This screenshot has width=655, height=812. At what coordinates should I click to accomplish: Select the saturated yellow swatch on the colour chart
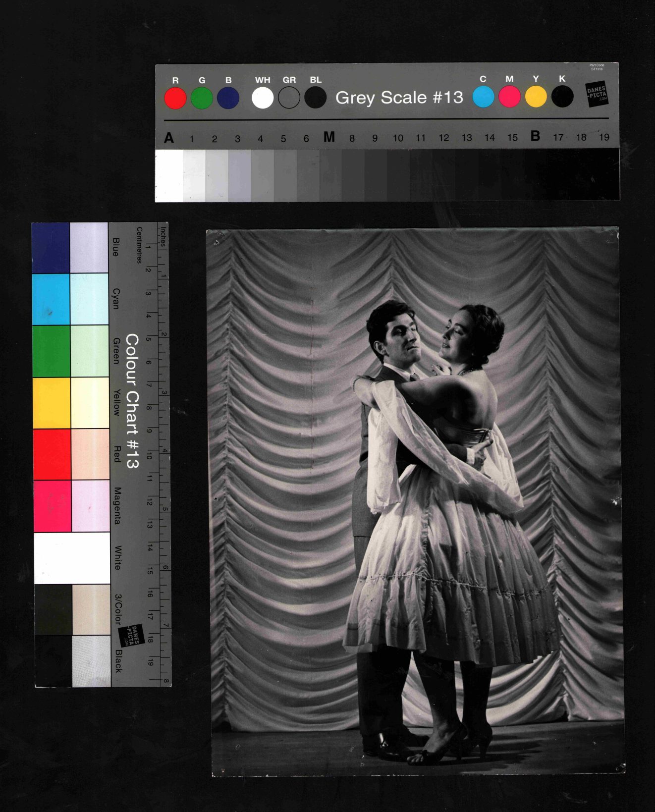(52, 403)
